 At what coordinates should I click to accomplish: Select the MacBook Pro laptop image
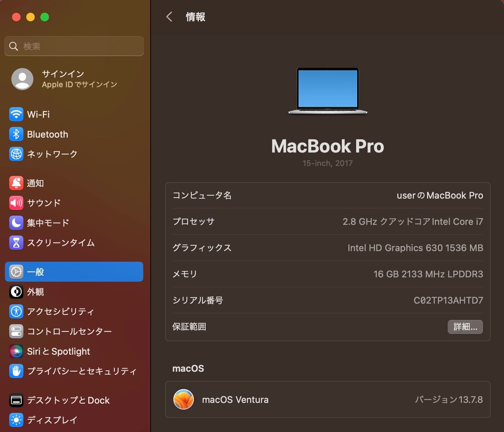point(328,91)
